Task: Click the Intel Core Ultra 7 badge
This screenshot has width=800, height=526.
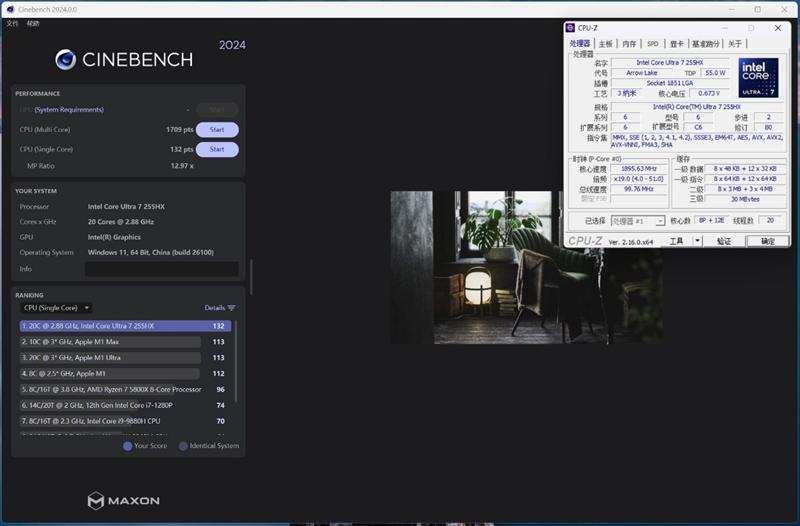Action: click(x=757, y=78)
